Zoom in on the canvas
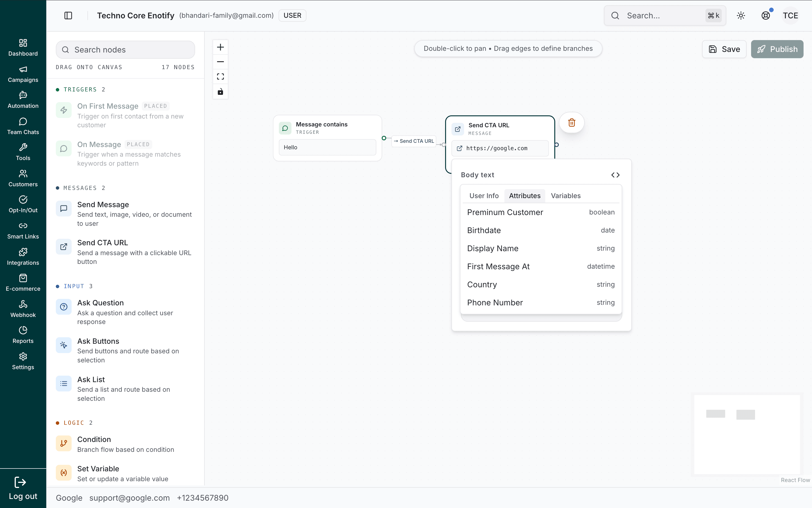812x508 pixels. tap(220, 47)
